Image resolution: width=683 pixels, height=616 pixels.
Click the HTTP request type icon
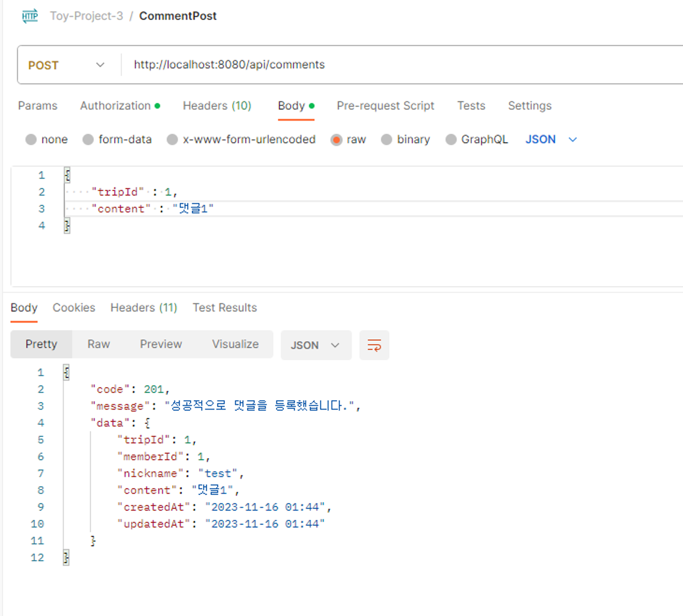pos(30,16)
